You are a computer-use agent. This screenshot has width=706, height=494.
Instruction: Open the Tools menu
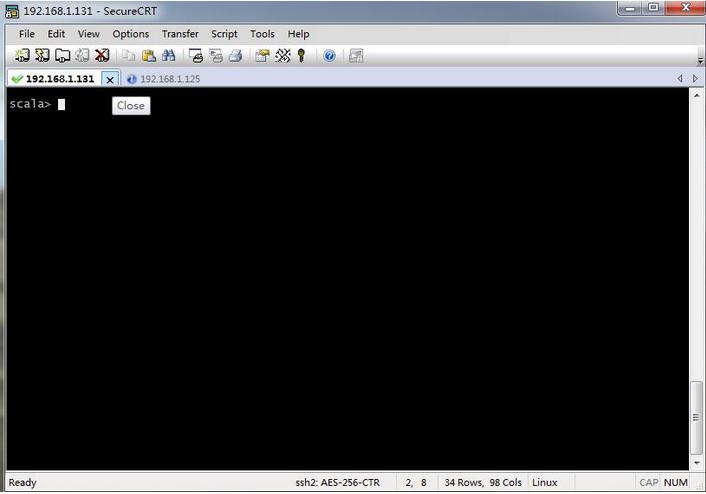pos(262,34)
